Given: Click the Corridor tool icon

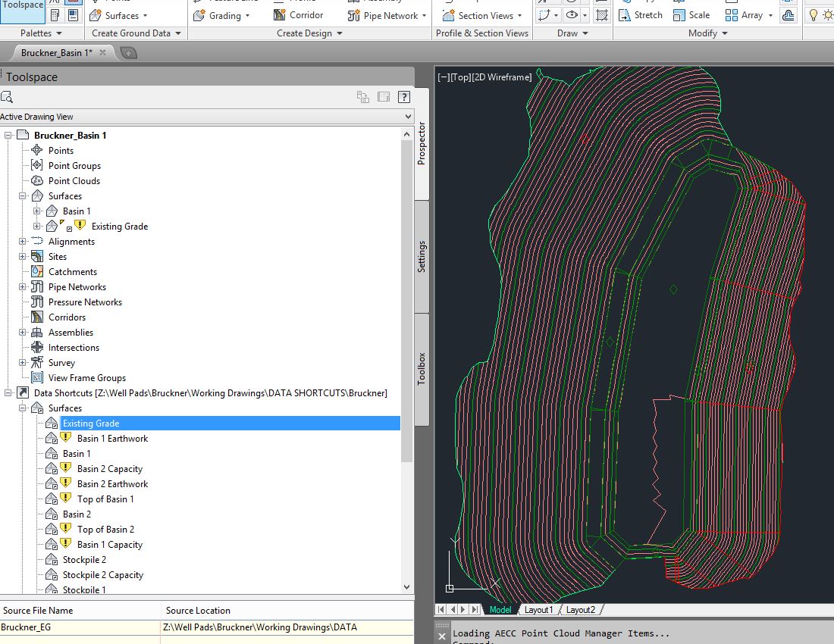Looking at the screenshot, I should pyautogui.click(x=279, y=15).
